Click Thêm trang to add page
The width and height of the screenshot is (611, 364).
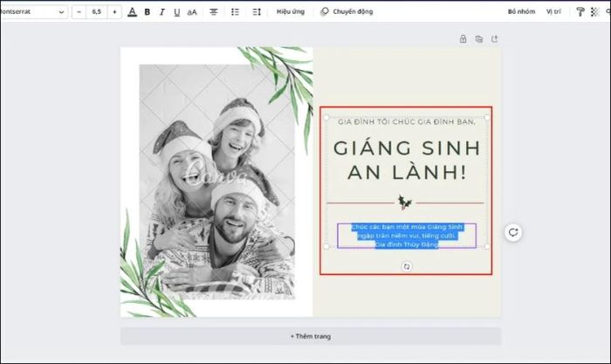click(311, 336)
